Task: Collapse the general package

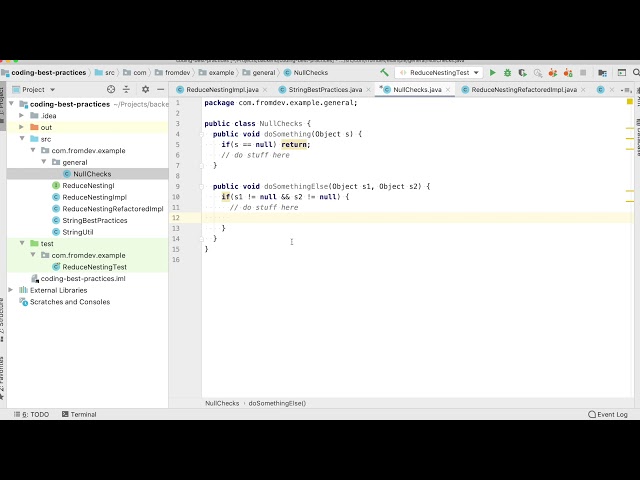Action: tap(44, 162)
